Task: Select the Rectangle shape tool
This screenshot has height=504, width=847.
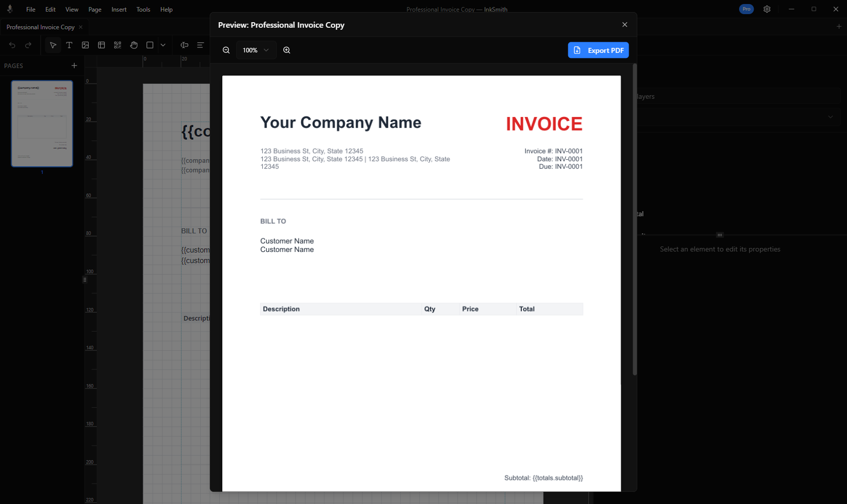Action: [150, 45]
